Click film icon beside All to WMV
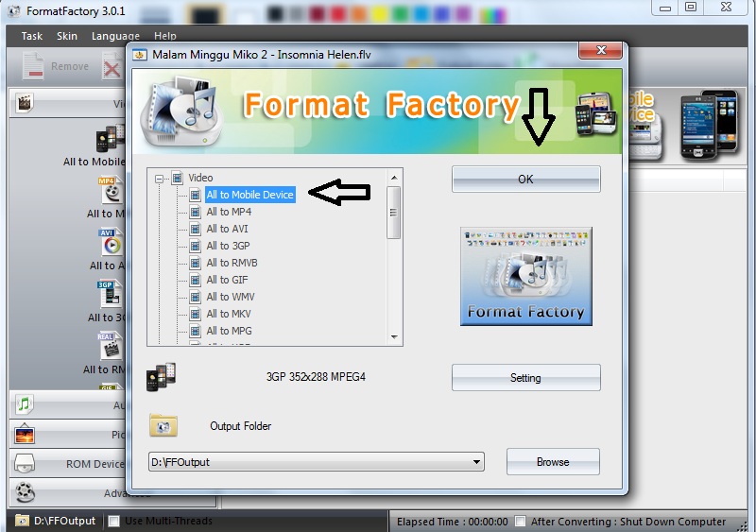This screenshot has width=756, height=532. point(195,297)
